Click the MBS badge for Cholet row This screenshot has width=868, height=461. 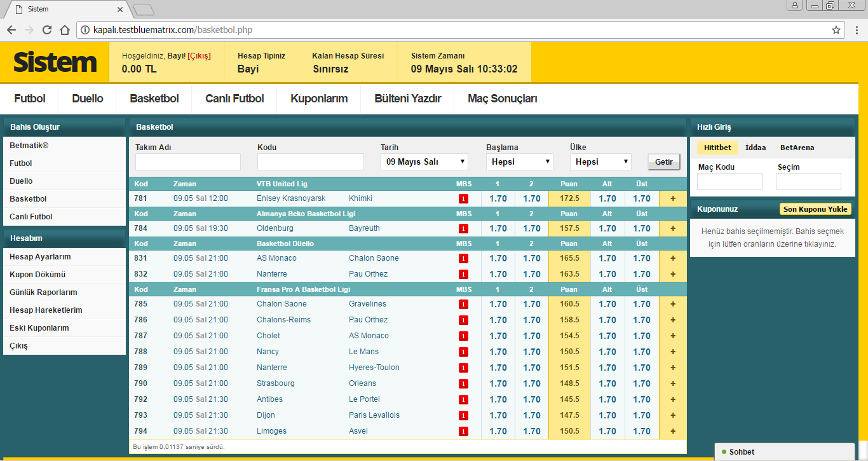[x=463, y=336]
